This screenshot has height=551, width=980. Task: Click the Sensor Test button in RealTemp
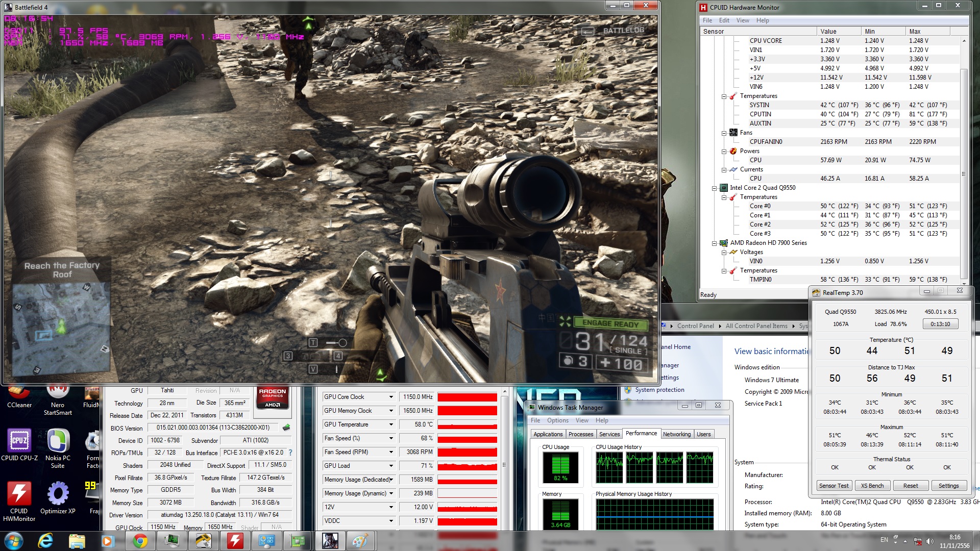tap(834, 486)
